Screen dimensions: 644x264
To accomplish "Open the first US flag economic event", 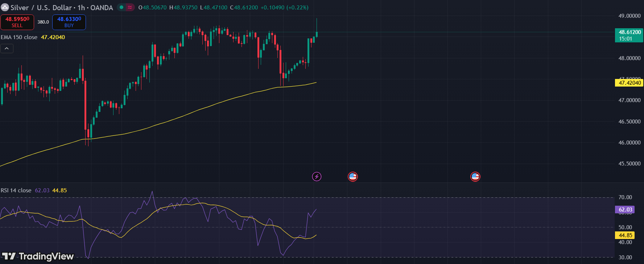I will click(352, 177).
